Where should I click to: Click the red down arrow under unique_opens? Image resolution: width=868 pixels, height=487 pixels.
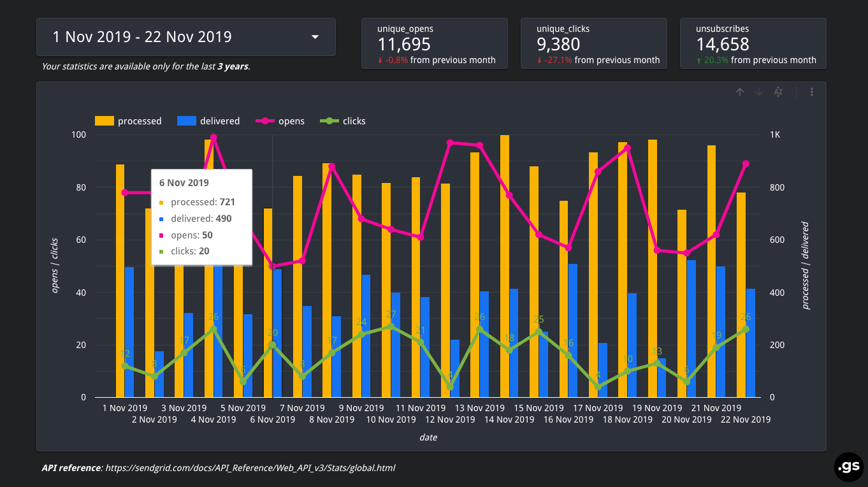[380, 61]
